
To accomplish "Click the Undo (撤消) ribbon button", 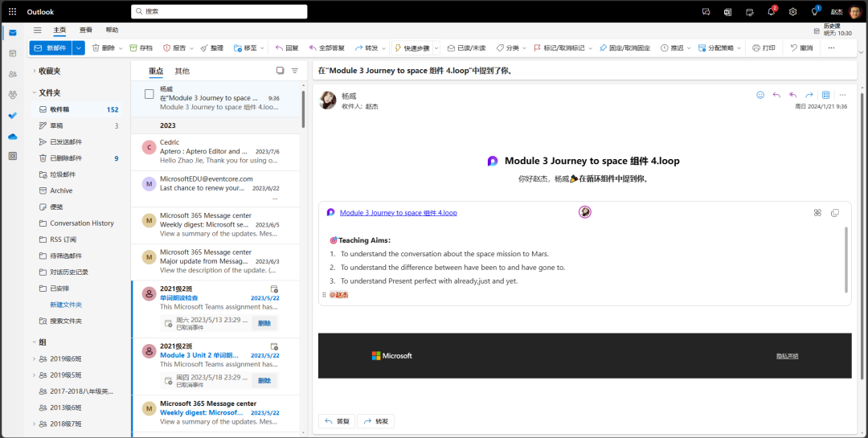I will (801, 48).
